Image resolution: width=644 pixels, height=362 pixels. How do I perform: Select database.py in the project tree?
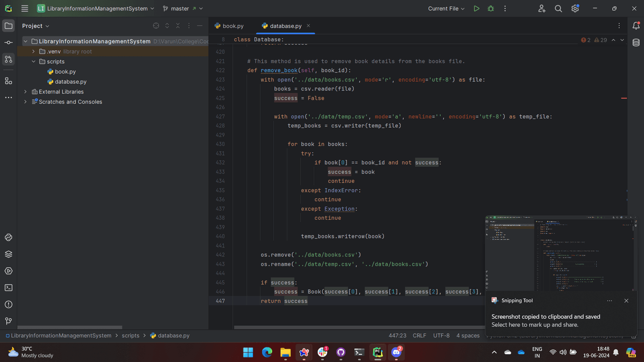(70, 81)
